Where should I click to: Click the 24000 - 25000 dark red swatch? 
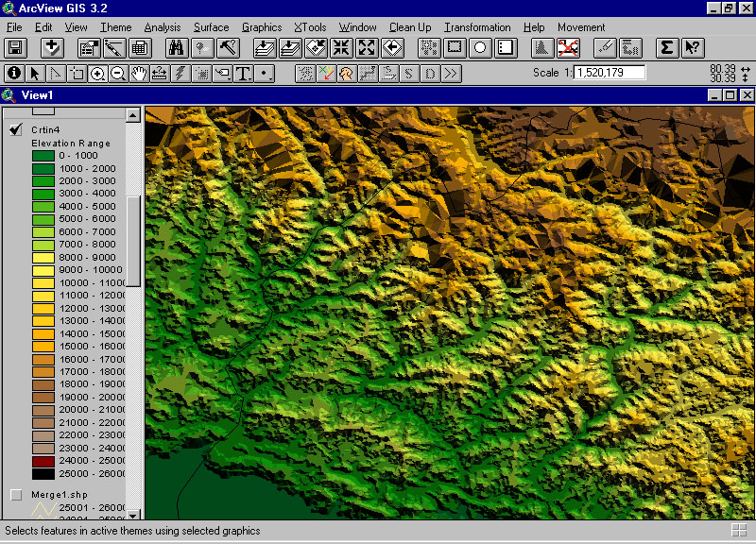pyautogui.click(x=43, y=461)
